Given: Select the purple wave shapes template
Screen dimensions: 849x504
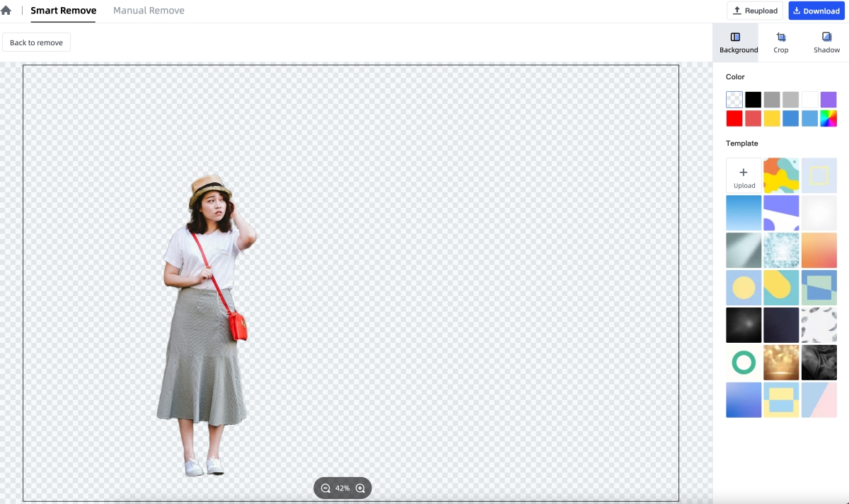Looking at the screenshot, I should 781,213.
